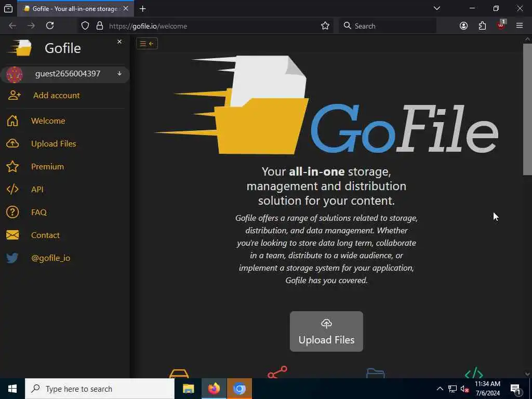532x399 pixels.
Task: Bookmark this page with the star icon
Action: 325,26
